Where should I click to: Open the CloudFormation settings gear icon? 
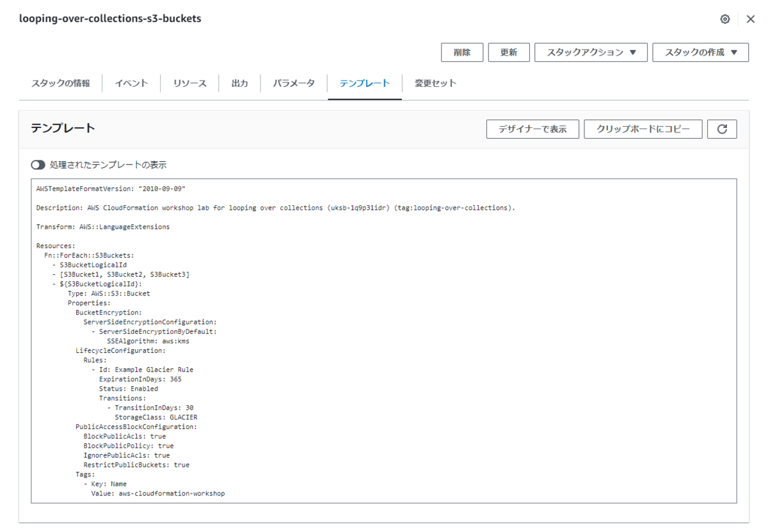pyautogui.click(x=724, y=19)
